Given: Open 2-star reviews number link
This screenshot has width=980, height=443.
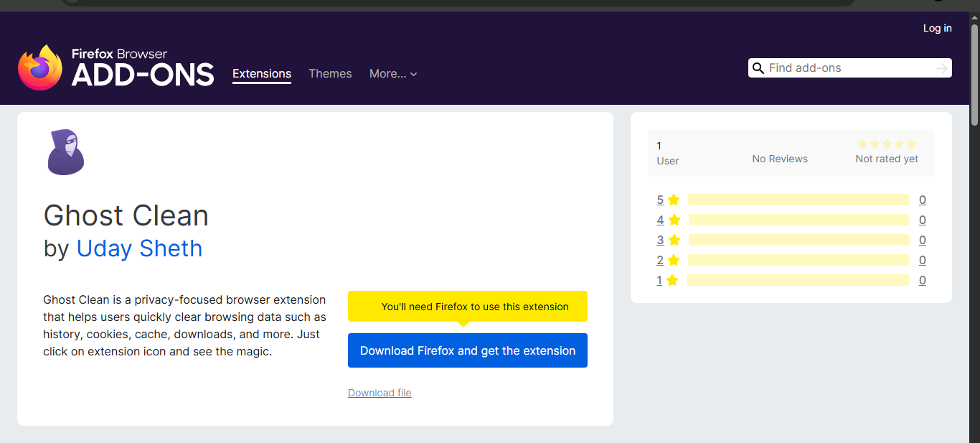Looking at the screenshot, I should 660,261.
